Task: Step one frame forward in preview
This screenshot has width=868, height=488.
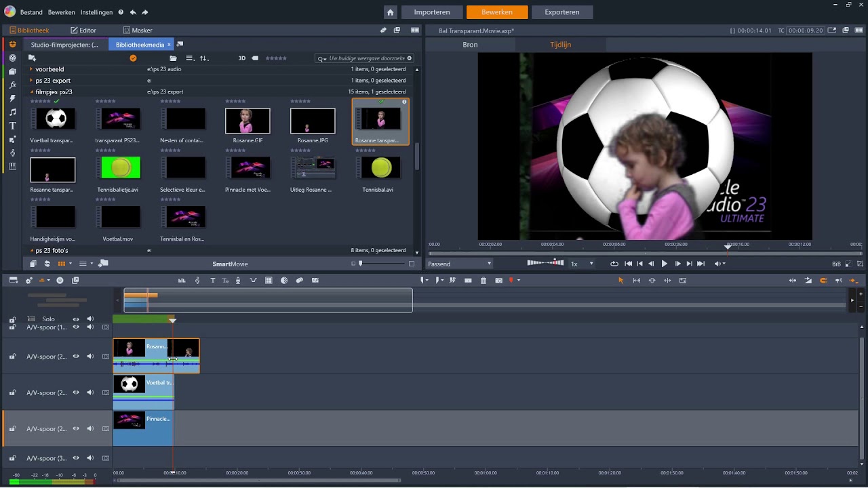Action: pos(677,264)
